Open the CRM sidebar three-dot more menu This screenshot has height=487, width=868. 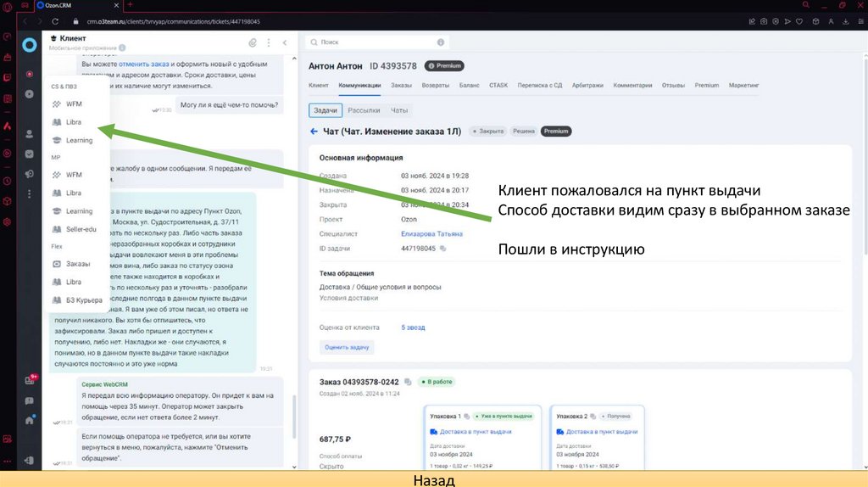(x=30, y=194)
